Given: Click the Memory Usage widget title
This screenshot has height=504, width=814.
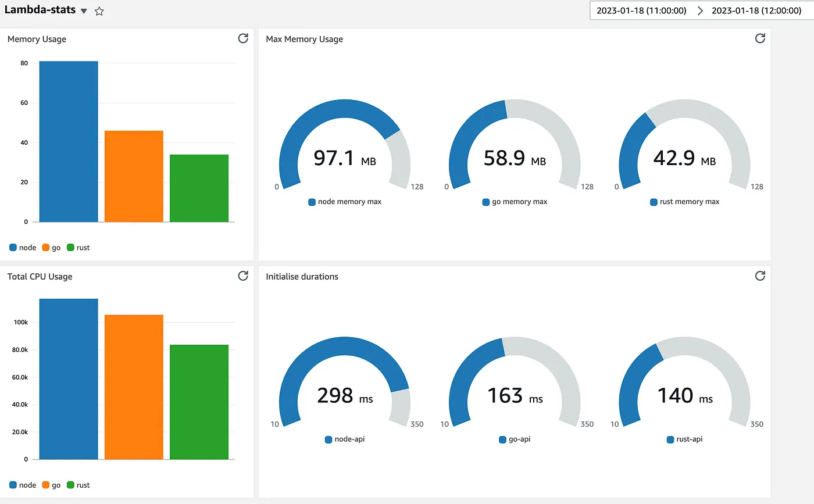Looking at the screenshot, I should pyautogui.click(x=37, y=39).
